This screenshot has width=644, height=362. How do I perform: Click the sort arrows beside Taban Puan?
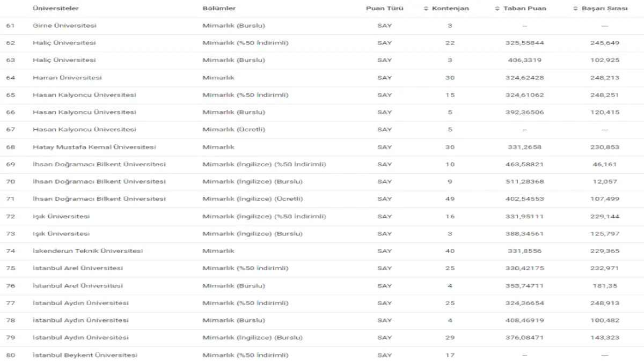pos(497,9)
